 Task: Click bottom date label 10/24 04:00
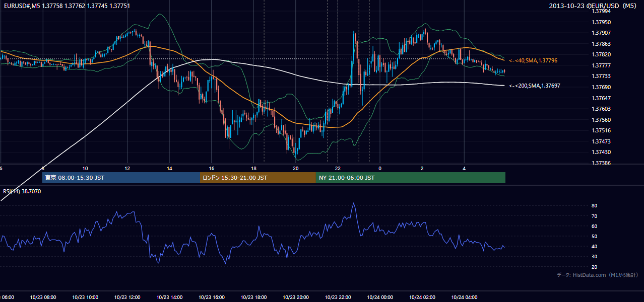pos(464,297)
